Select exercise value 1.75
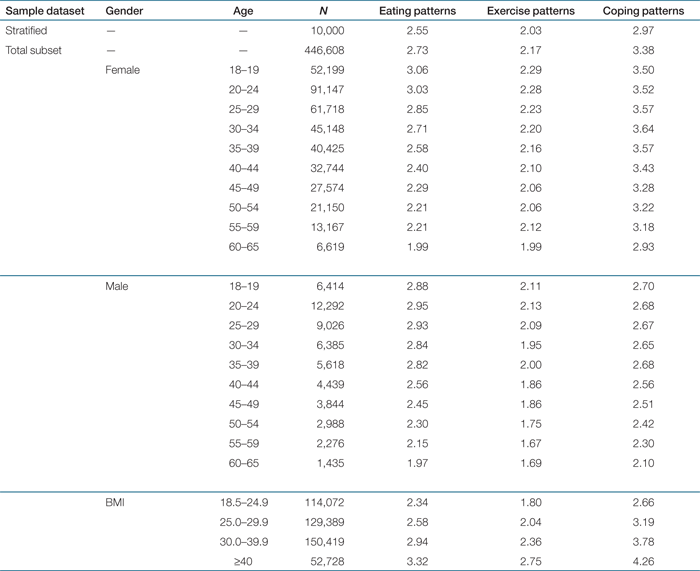This screenshot has height=571, width=700. (x=531, y=424)
